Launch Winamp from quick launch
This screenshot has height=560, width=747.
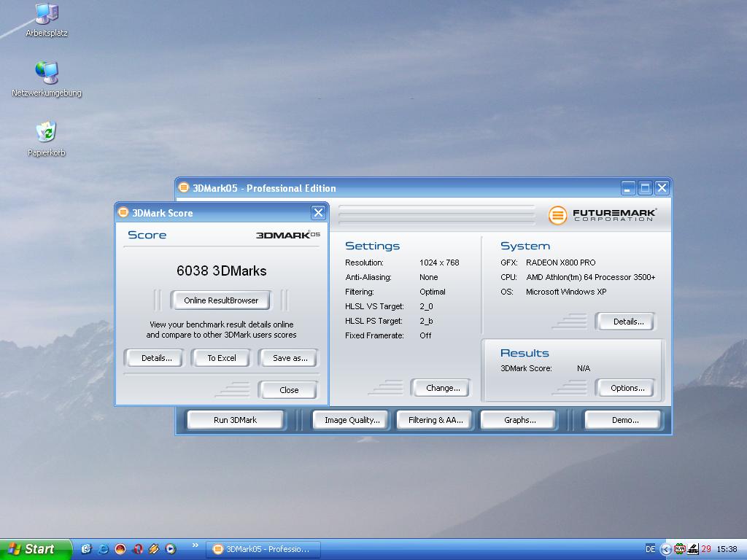[154, 549]
